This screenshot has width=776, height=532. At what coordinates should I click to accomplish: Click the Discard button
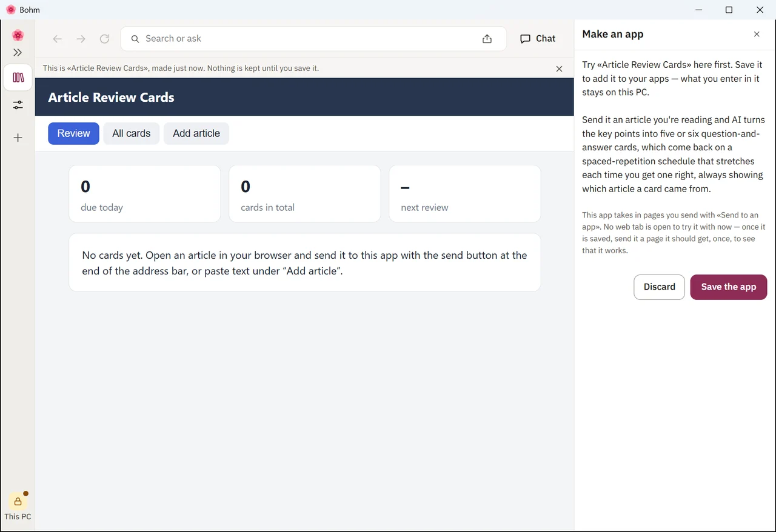click(x=659, y=287)
